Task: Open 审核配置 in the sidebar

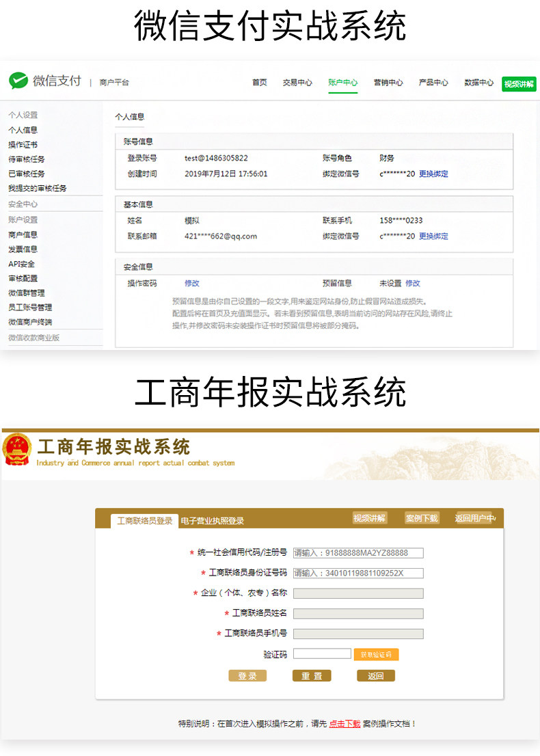Action: point(23,278)
